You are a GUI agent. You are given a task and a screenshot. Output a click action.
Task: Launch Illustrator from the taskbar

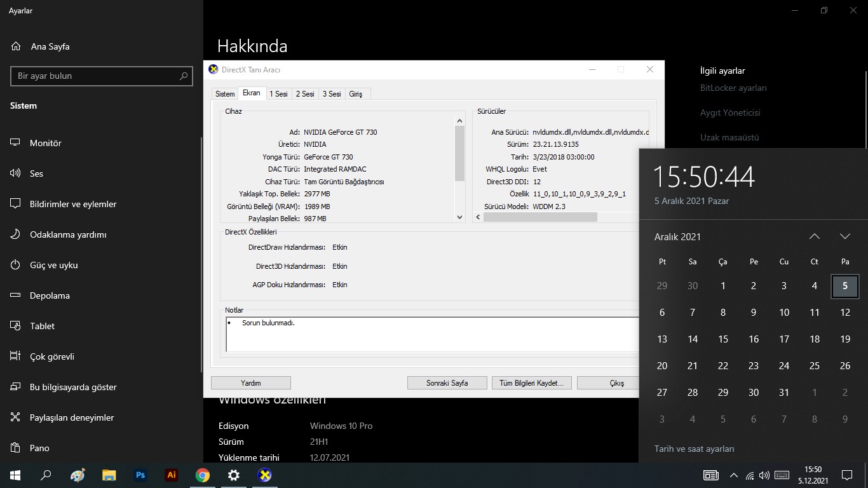pyautogui.click(x=171, y=475)
